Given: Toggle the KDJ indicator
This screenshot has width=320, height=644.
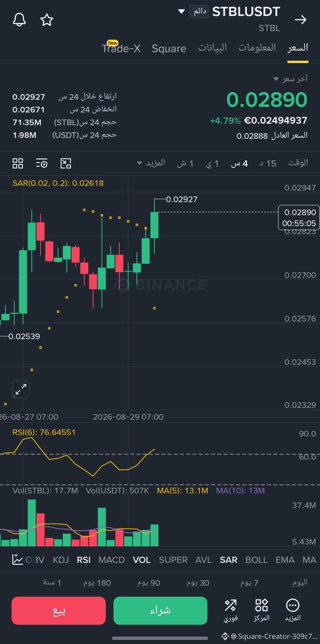Looking at the screenshot, I should click(61, 560).
